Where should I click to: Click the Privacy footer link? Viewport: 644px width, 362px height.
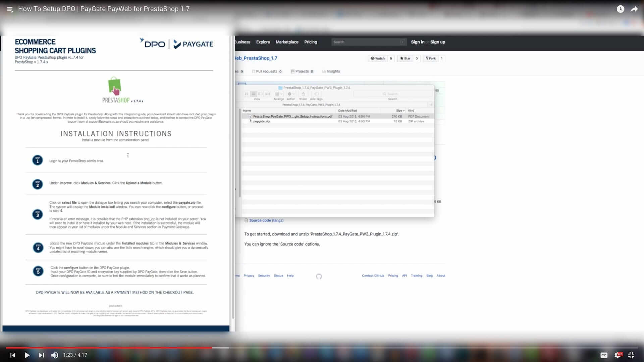point(249,276)
